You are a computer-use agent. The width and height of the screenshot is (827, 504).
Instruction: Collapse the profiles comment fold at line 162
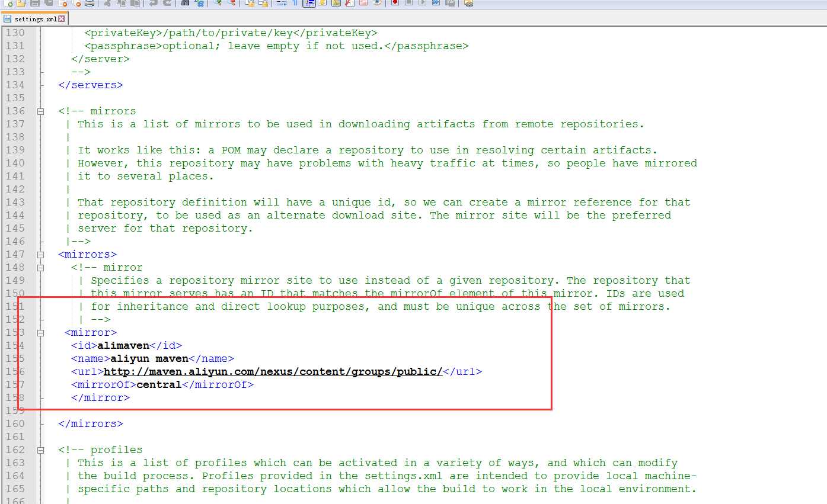click(x=40, y=450)
